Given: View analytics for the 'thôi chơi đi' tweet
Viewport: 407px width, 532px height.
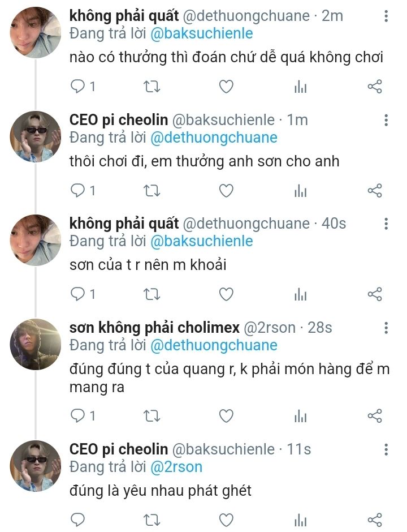Looking at the screenshot, I should point(300,191).
